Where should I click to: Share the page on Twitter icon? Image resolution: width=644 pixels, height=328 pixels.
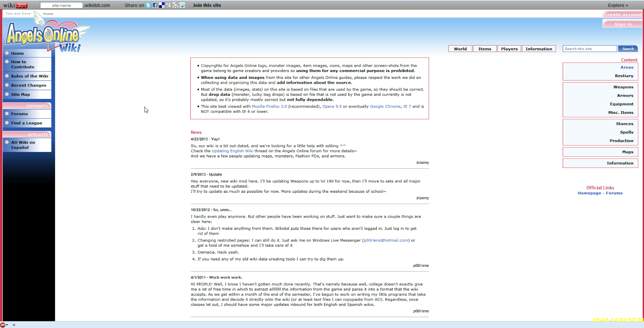(x=148, y=5)
